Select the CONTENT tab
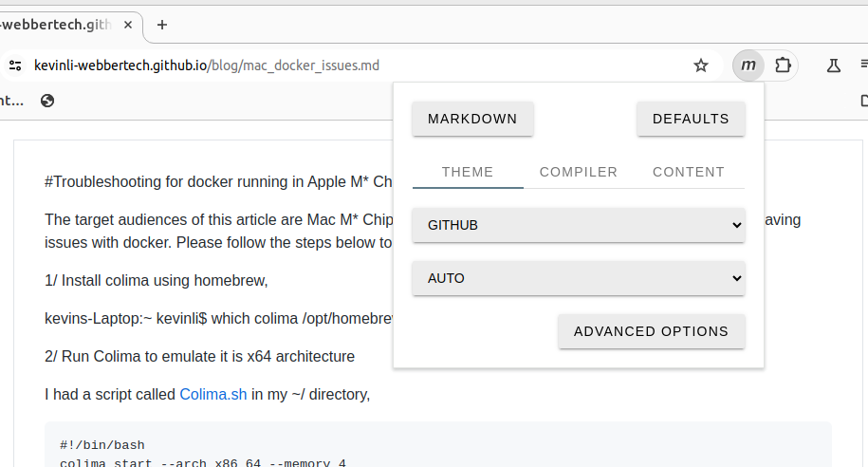The height and width of the screenshot is (467, 868). (x=689, y=172)
